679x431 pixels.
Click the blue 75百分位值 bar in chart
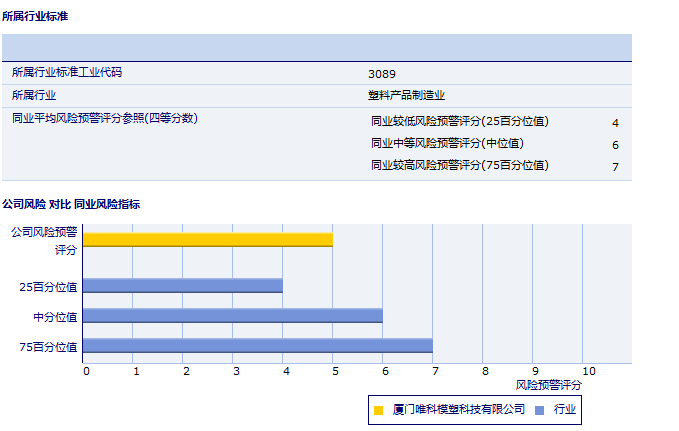point(257,346)
